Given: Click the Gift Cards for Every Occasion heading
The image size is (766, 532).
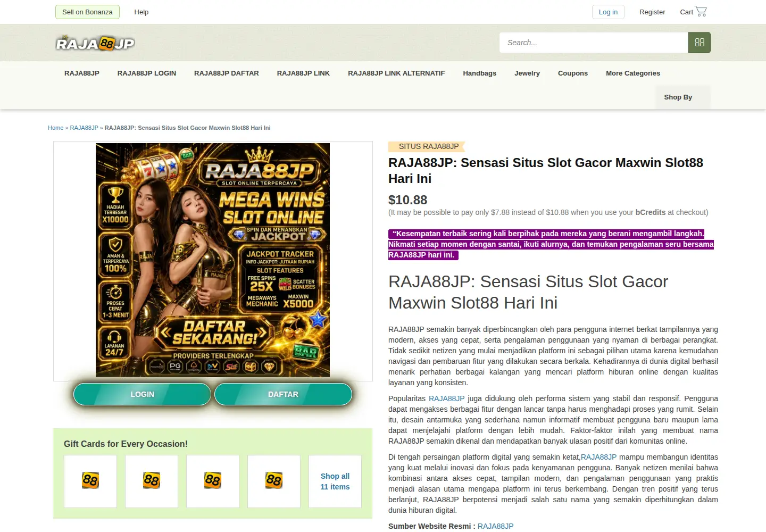Looking at the screenshot, I should tap(126, 444).
